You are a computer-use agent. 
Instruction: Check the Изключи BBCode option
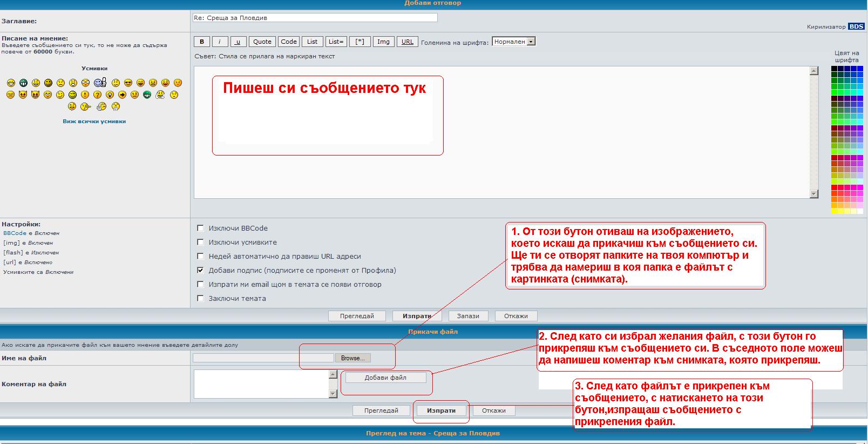tap(200, 228)
